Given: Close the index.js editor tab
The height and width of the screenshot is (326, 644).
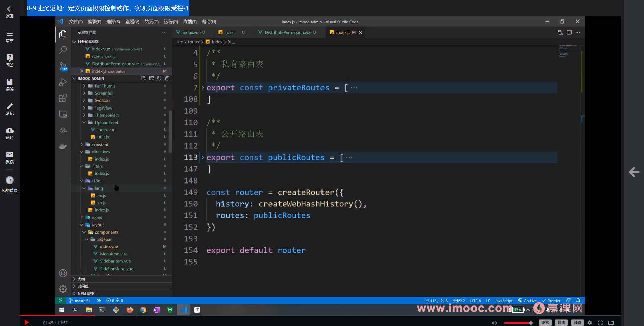Looking at the screenshot, I should click(360, 33).
